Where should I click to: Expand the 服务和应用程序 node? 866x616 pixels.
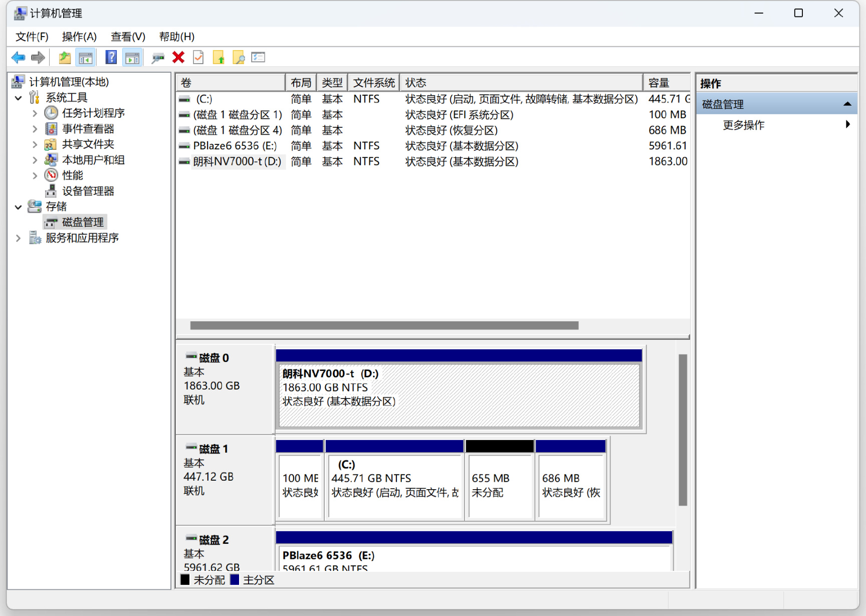[19, 238]
